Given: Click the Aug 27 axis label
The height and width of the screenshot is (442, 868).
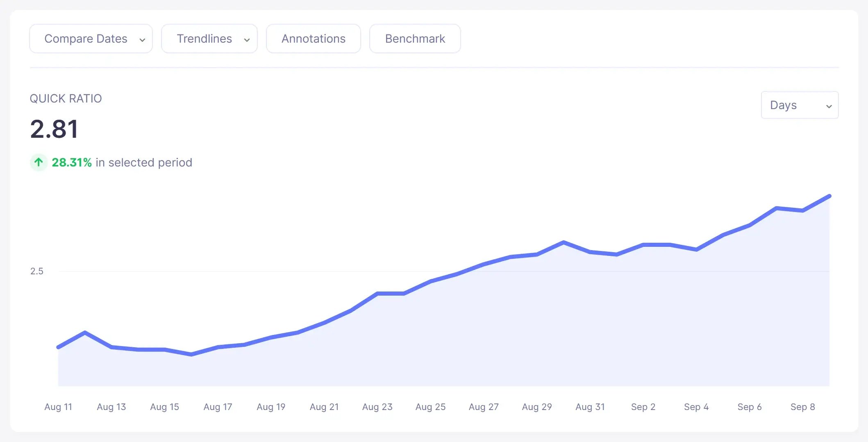Looking at the screenshot, I should point(484,407).
